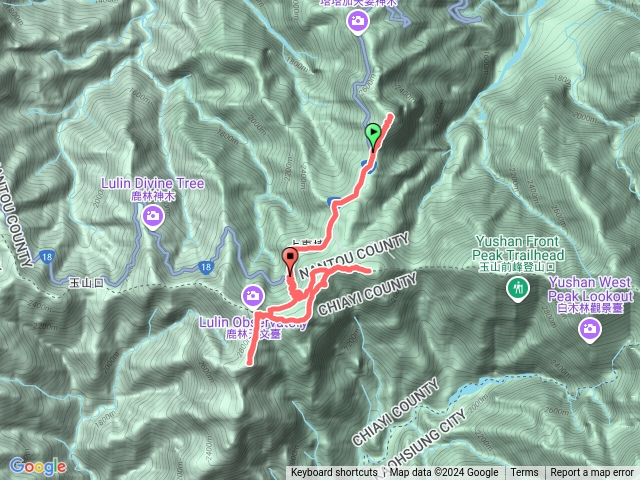Screen dimensions: 640x480
Task: Click the route 18 shield near Lulin Observatory
Action: (x=206, y=267)
